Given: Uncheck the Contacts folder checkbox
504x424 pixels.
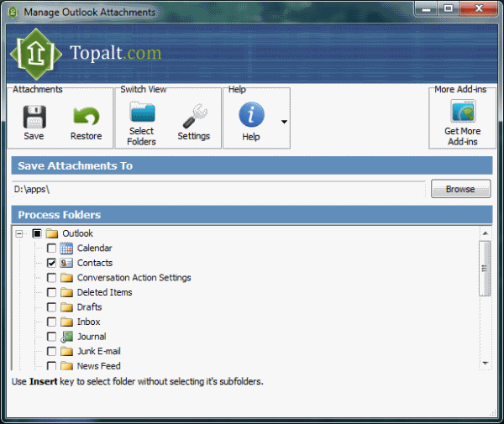Looking at the screenshot, I should (51, 263).
